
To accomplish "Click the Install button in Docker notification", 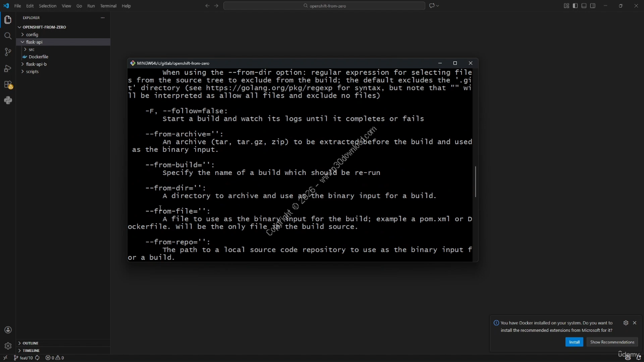I will coord(574,342).
